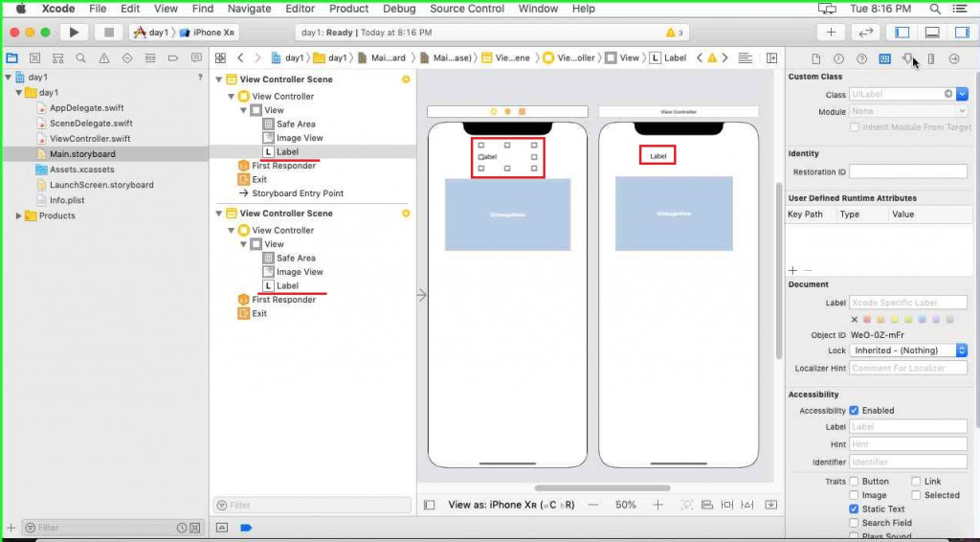The image size is (980, 542).
Task: Open the Test navigator diamond icon
Action: pos(127,58)
